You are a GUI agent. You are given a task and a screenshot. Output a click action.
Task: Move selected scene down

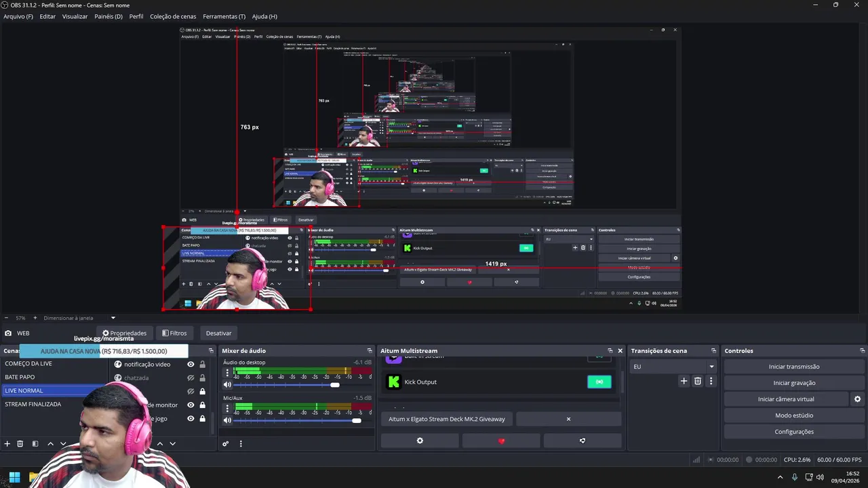pos(63,444)
